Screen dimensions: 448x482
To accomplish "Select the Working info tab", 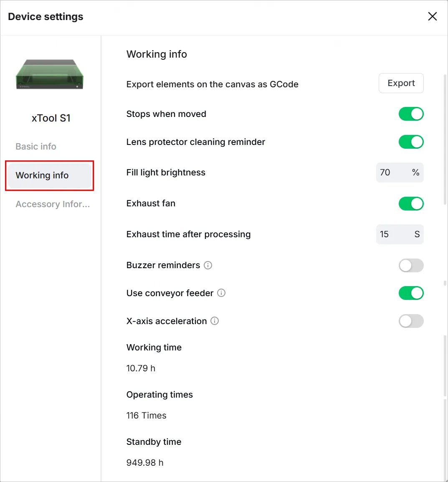I will pyautogui.click(x=49, y=175).
